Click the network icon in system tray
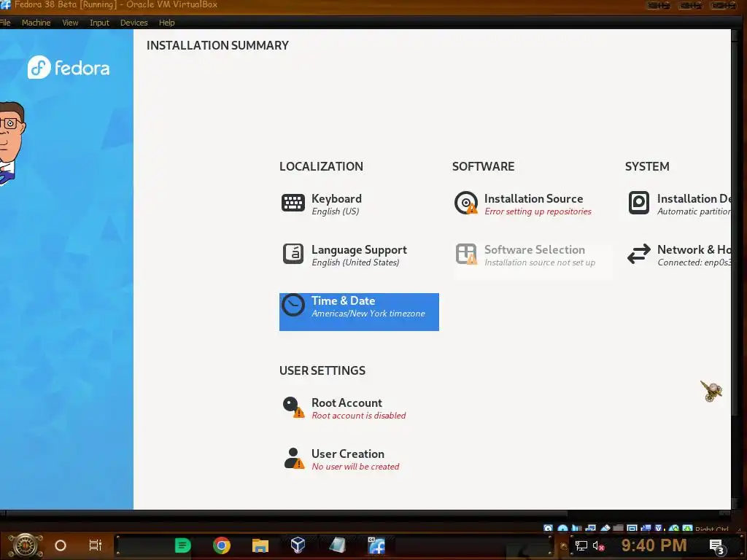This screenshot has height=560, width=747. (x=581, y=545)
